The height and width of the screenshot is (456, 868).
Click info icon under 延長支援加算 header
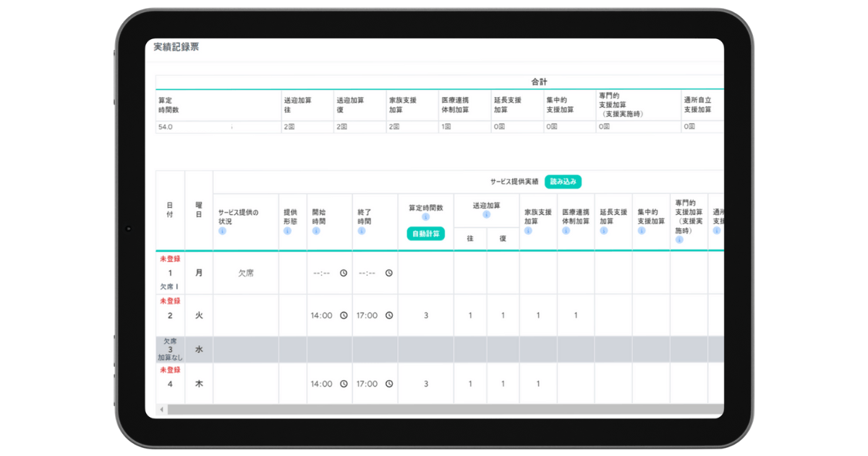click(x=603, y=231)
